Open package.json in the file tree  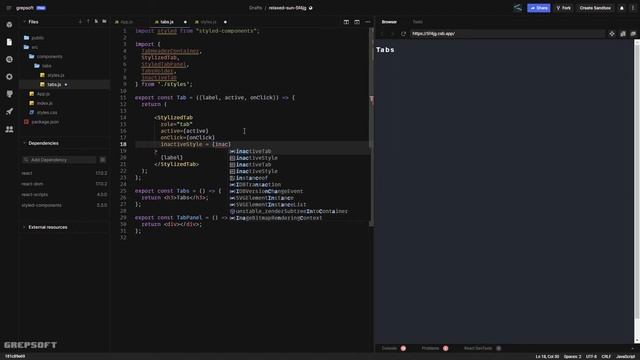42,122
